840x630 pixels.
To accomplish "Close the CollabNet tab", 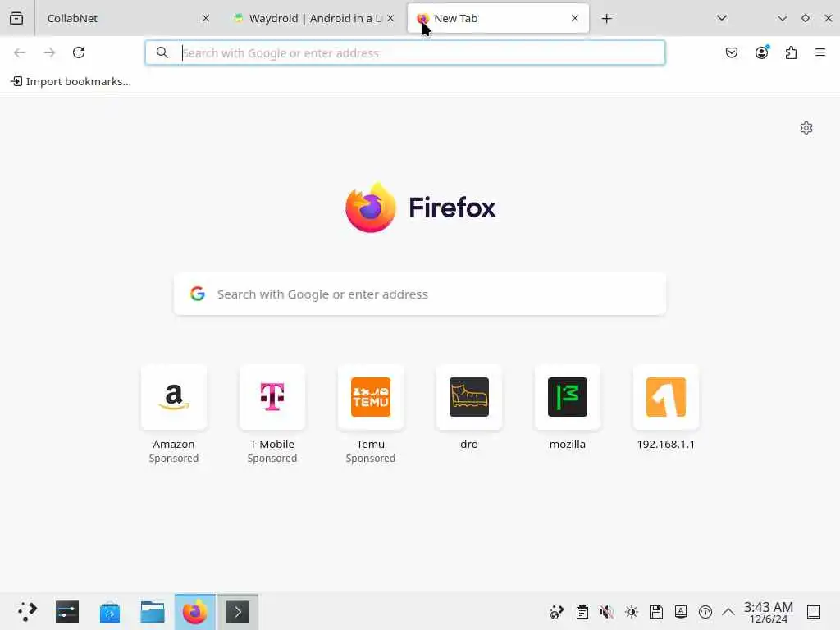I will tap(206, 18).
